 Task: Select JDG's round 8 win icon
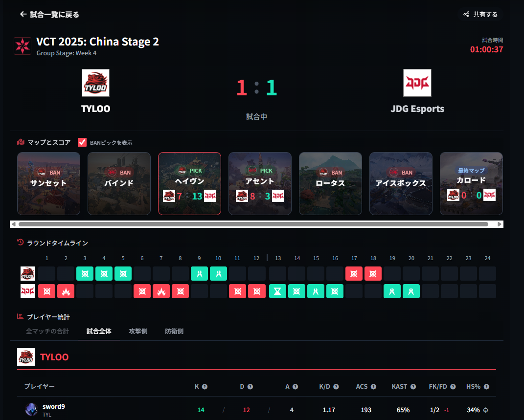180,291
